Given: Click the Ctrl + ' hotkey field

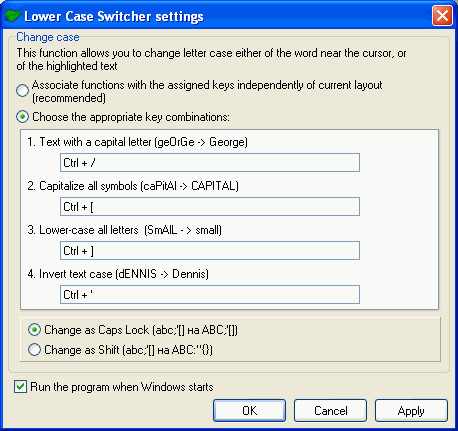Looking at the screenshot, I should (x=210, y=295).
